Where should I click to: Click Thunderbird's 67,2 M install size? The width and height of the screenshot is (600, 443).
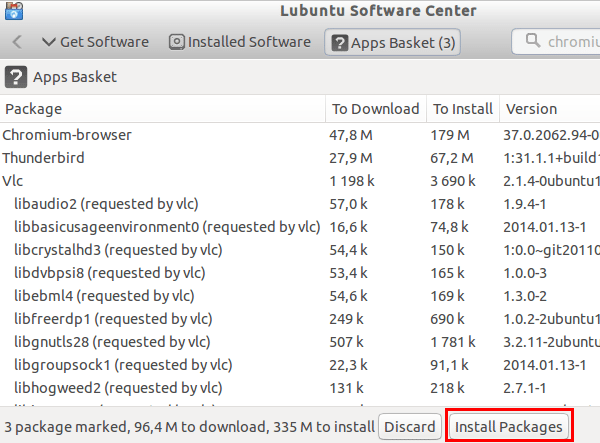point(452,158)
